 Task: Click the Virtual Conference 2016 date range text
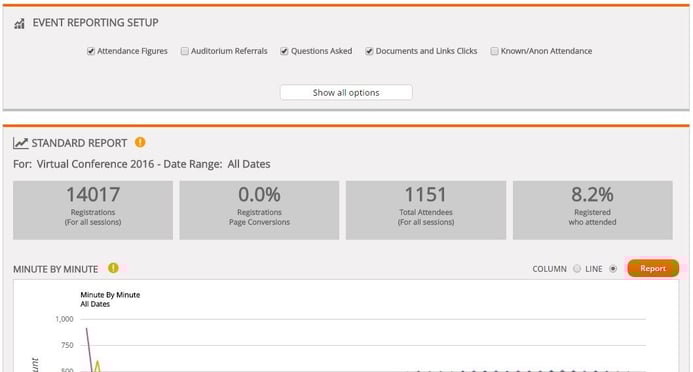141,164
